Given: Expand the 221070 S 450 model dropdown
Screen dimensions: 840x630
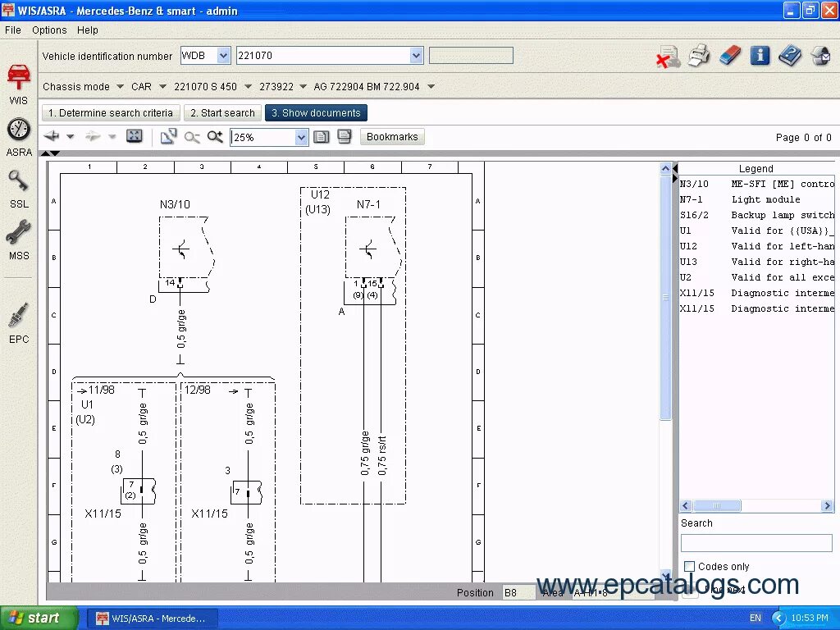Looking at the screenshot, I should tap(248, 86).
